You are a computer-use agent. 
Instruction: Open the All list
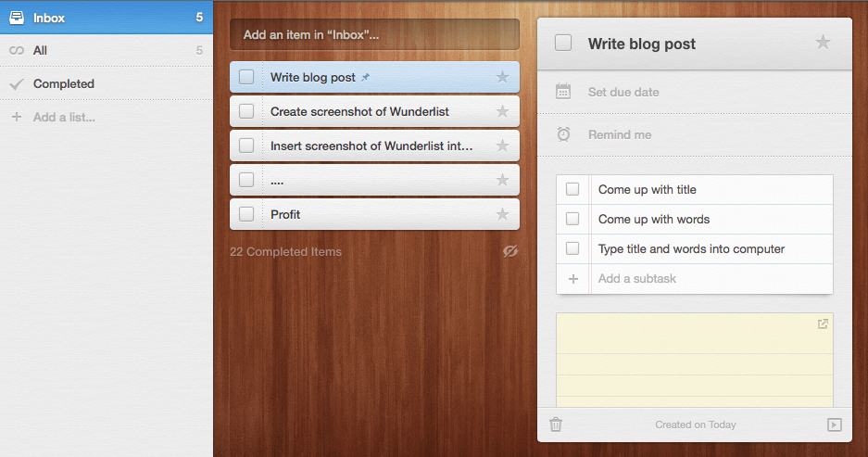point(107,50)
